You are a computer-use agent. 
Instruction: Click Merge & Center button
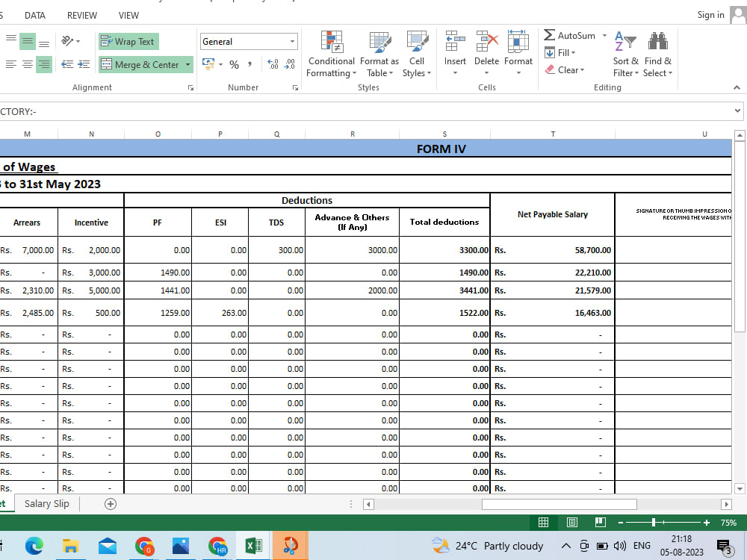(x=140, y=64)
